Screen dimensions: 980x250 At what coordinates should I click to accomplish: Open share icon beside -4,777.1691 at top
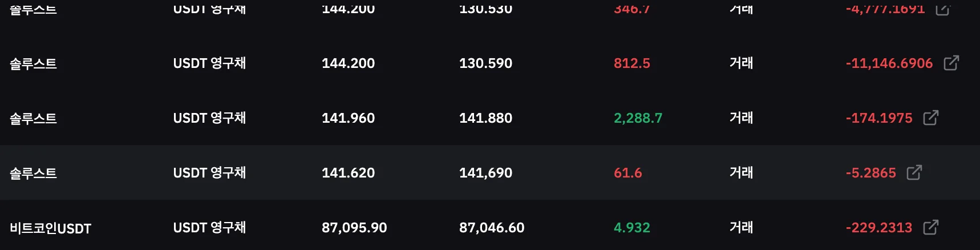click(x=942, y=9)
